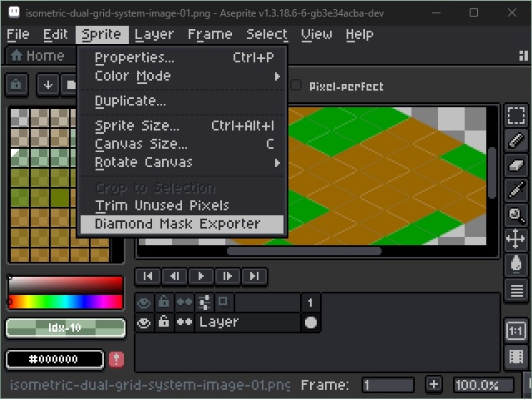
Task: Toggle visibility of Layer
Action: point(144,323)
